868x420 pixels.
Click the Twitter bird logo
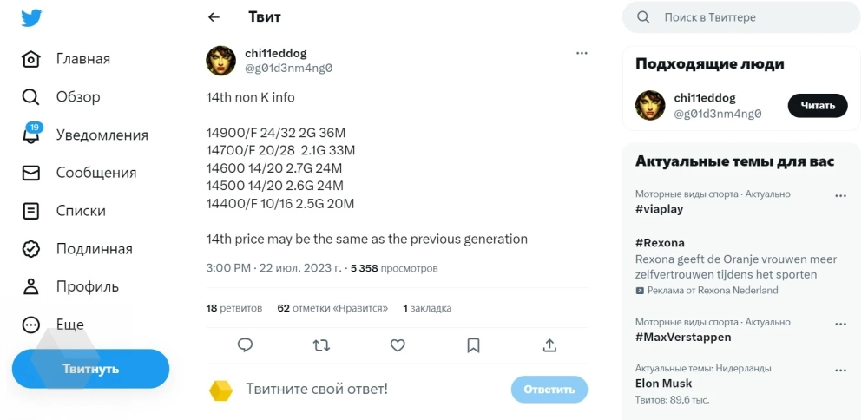tap(32, 17)
